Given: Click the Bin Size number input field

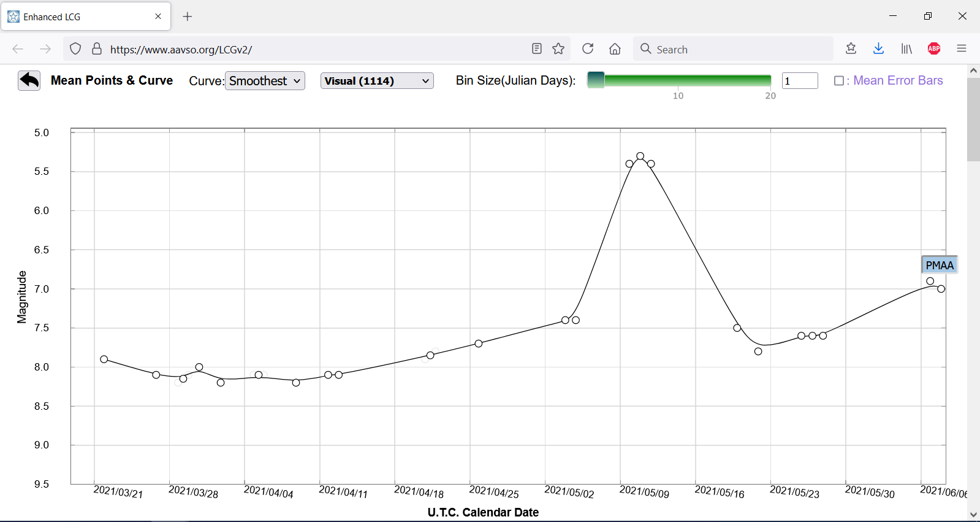Looking at the screenshot, I should point(799,81).
